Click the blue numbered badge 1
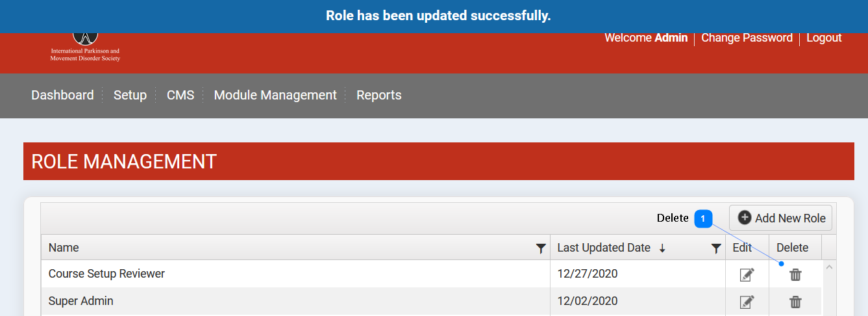Screen dimensions: 868x316 pyautogui.click(x=703, y=219)
